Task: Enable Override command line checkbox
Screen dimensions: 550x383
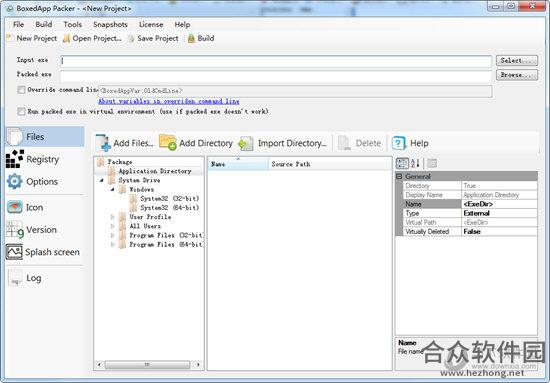Action: coord(21,90)
